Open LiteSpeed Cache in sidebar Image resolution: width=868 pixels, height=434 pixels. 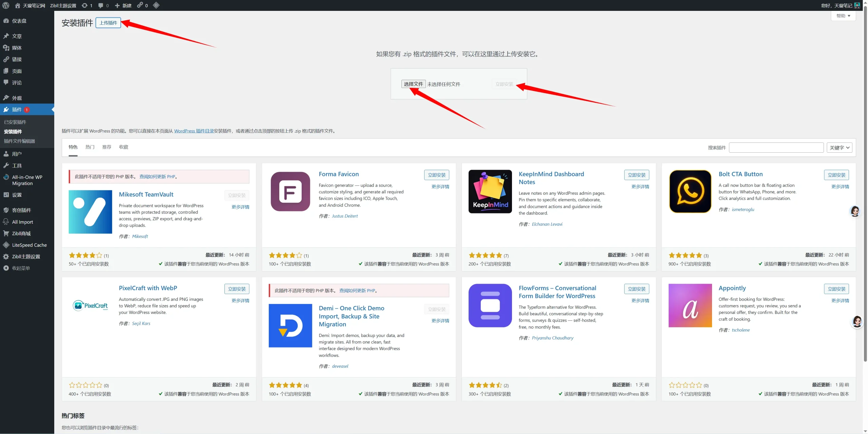click(27, 245)
